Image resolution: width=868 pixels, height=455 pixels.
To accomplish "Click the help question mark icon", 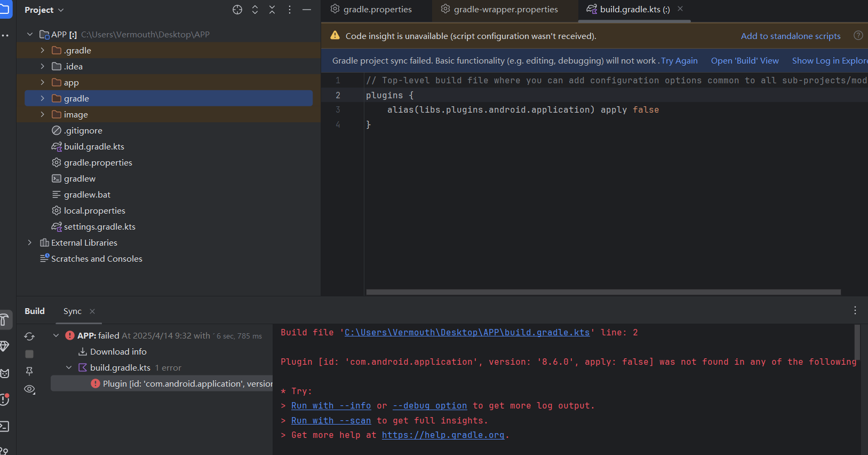I will point(858,35).
